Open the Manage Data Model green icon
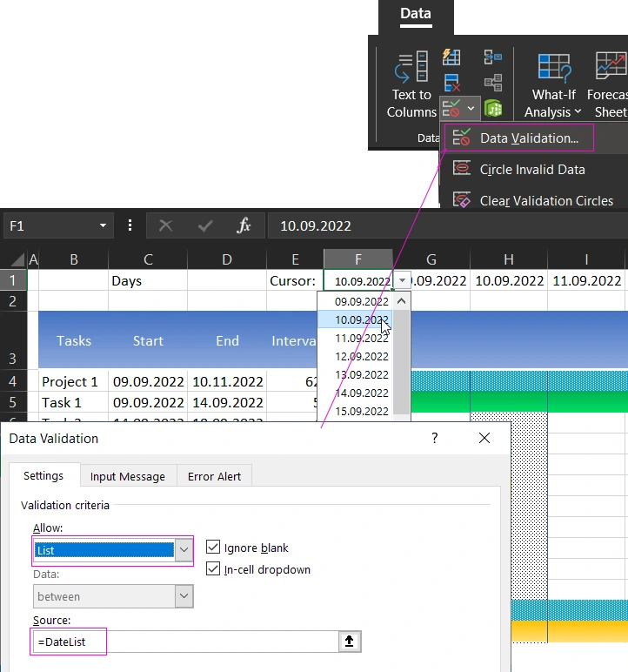 tap(494, 109)
